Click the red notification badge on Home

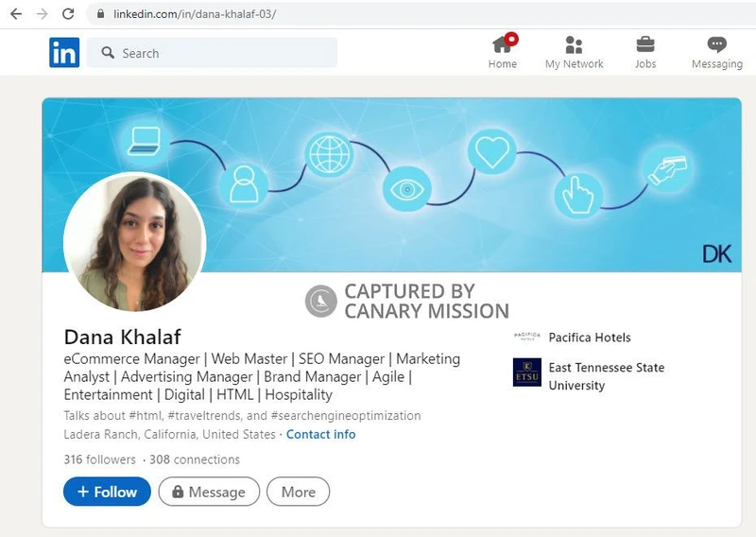tap(511, 39)
